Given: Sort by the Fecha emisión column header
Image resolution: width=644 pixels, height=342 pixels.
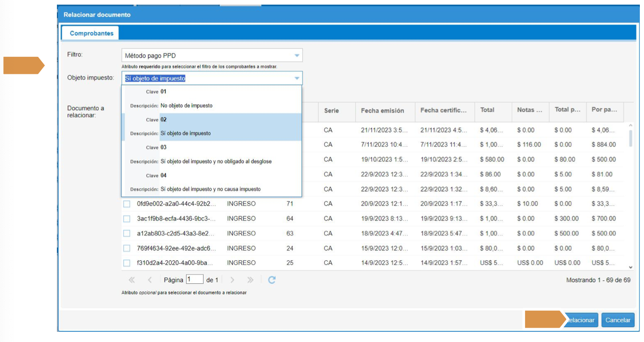Looking at the screenshot, I should (382, 111).
